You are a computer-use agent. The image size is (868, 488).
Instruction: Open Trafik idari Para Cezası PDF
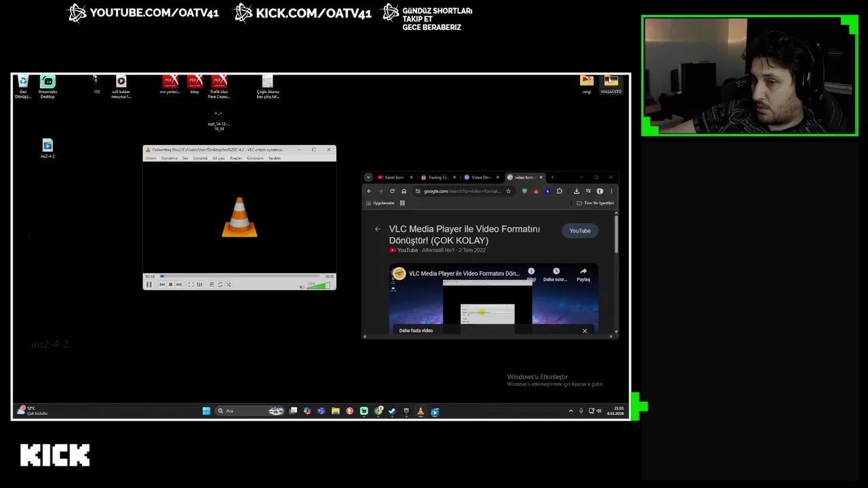point(219,87)
